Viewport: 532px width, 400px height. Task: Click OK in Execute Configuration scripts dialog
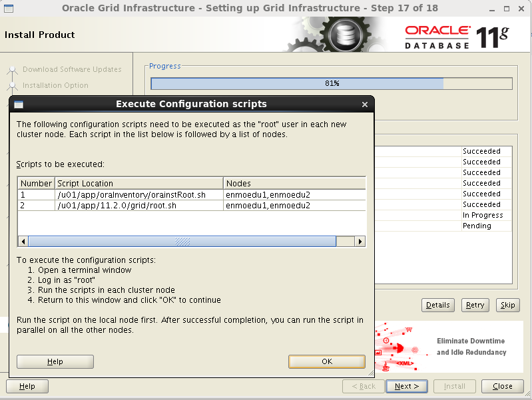pyautogui.click(x=327, y=361)
